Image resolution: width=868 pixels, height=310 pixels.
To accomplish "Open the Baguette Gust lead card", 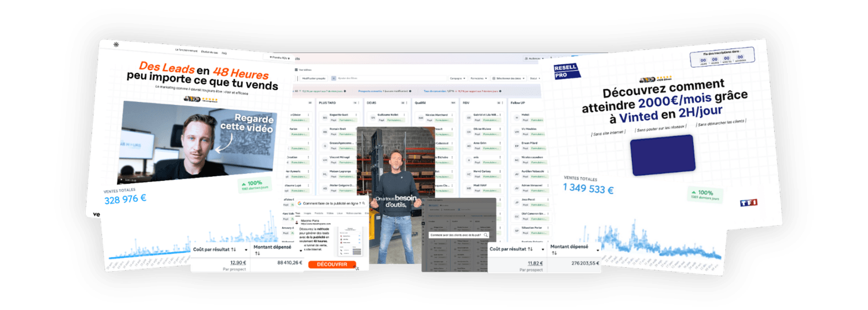I will pyautogui.click(x=340, y=117).
